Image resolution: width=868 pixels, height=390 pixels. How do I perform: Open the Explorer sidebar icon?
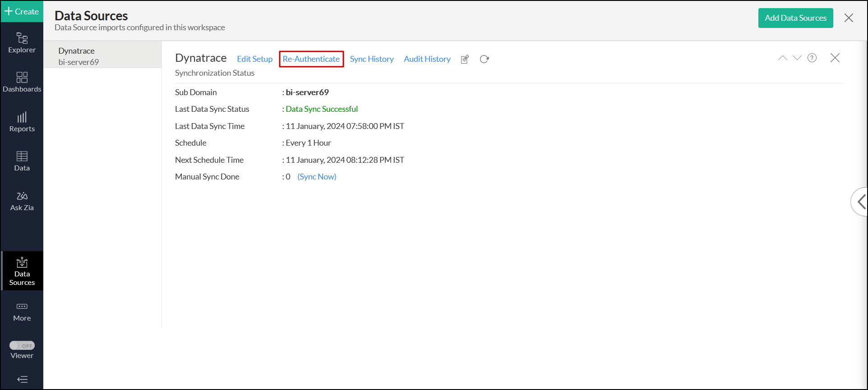22,43
